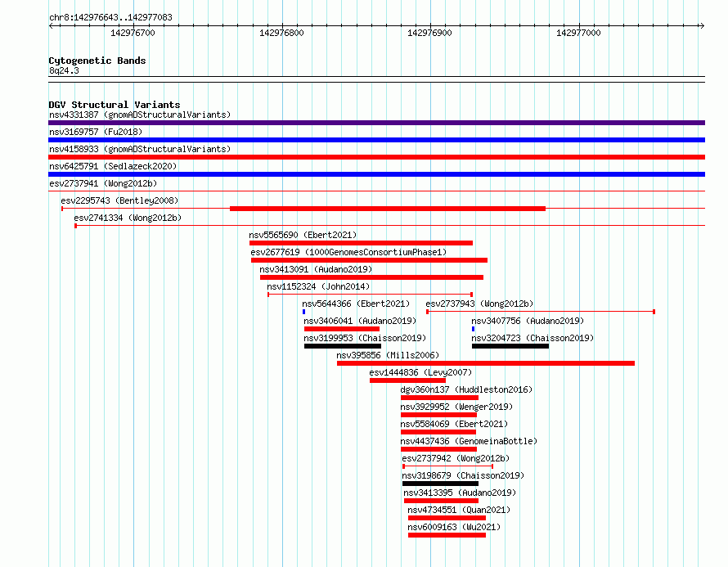Click the nsv4331387 gnomAD purple variant bar
This screenshot has height=567, width=728.
tap(376, 123)
